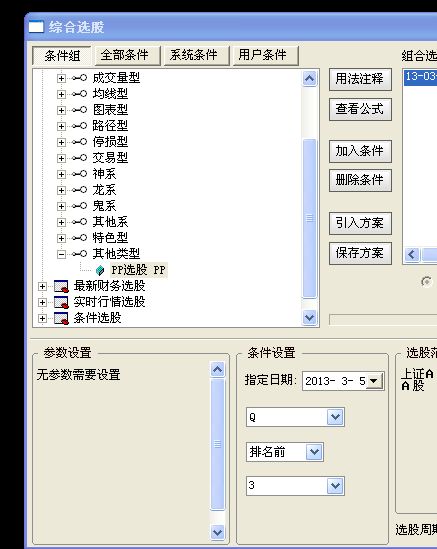Click the 综合选股 title bar icon
437x549 pixels.
(36, 27)
